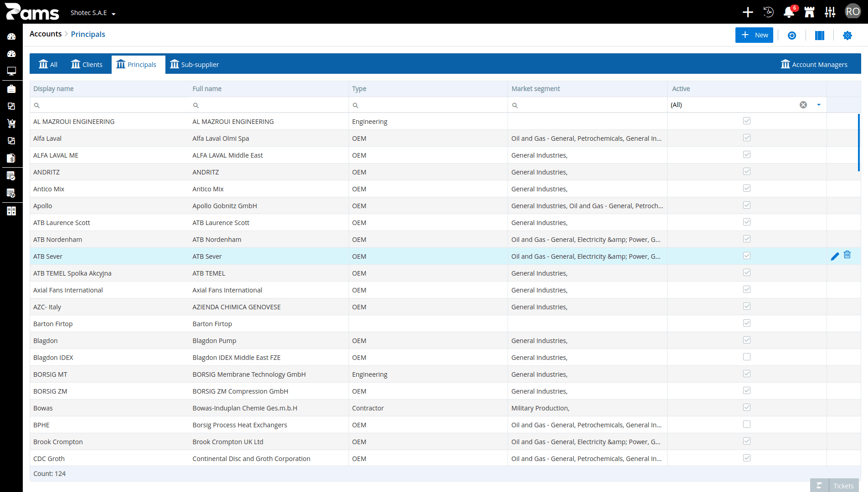Viewport: 868px width, 492px height.
Task: Toggle Active checkbox for Blagdon IDEX
Action: coord(747,357)
